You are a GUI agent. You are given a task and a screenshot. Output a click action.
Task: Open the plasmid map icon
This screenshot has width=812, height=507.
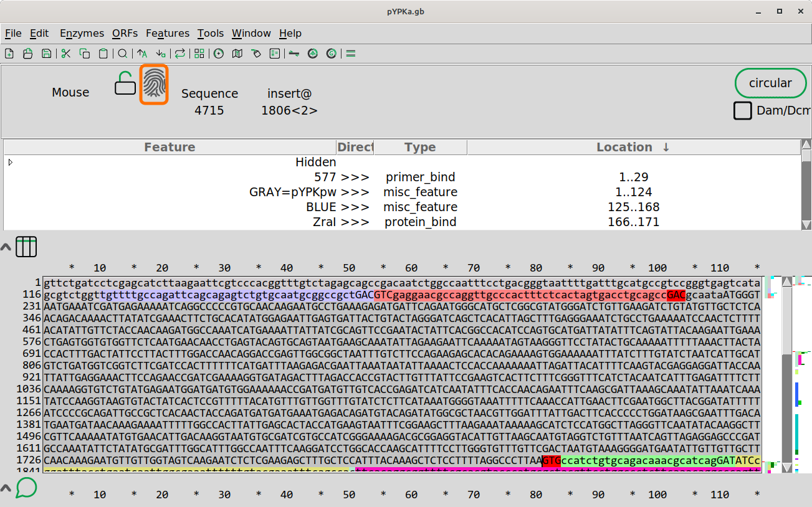(x=218, y=54)
